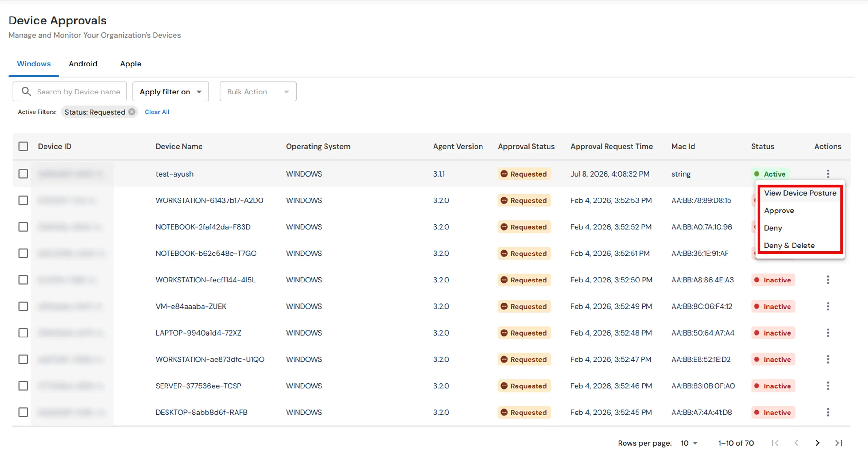Click the search magnifier icon
The height and width of the screenshot is (459, 868).
coord(26,91)
